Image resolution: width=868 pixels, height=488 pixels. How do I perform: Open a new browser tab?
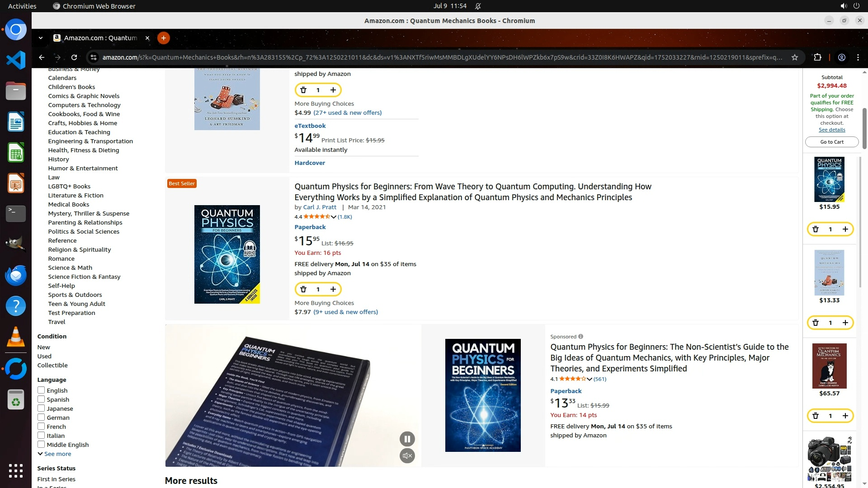(x=163, y=38)
